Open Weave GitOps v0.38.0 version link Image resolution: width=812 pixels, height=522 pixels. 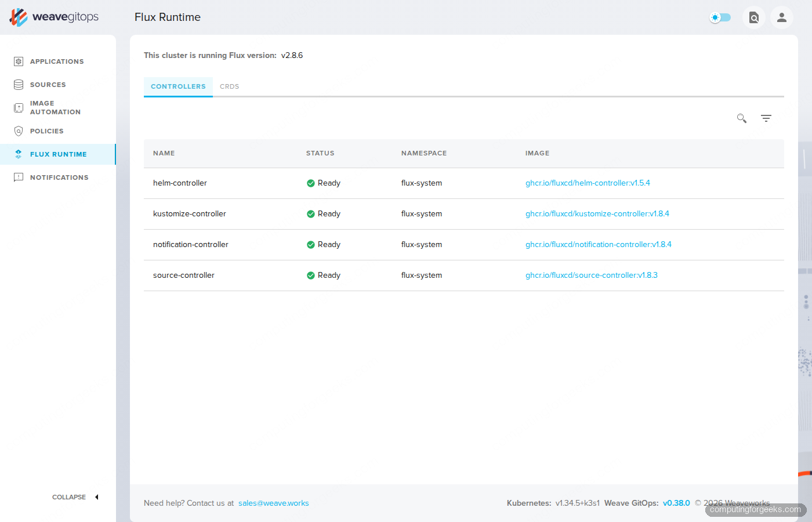point(676,503)
